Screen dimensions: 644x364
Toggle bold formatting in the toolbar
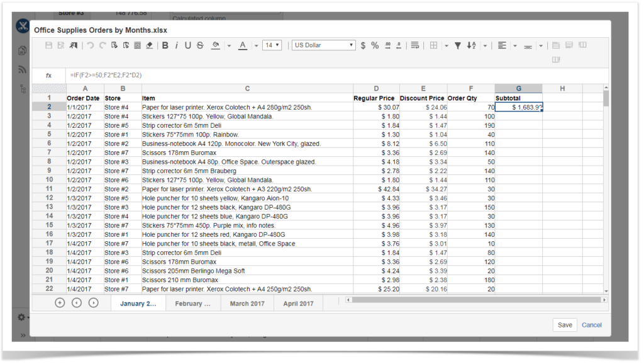[165, 45]
